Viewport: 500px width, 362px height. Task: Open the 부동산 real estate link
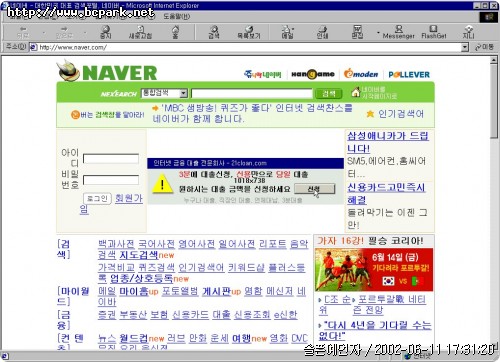click(133, 315)
